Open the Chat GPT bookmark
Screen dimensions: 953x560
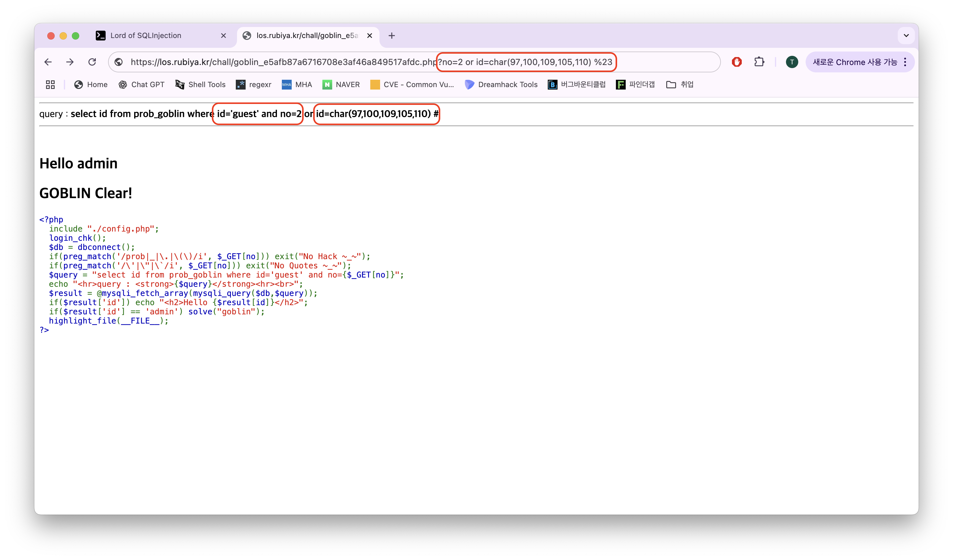[142, 85]
